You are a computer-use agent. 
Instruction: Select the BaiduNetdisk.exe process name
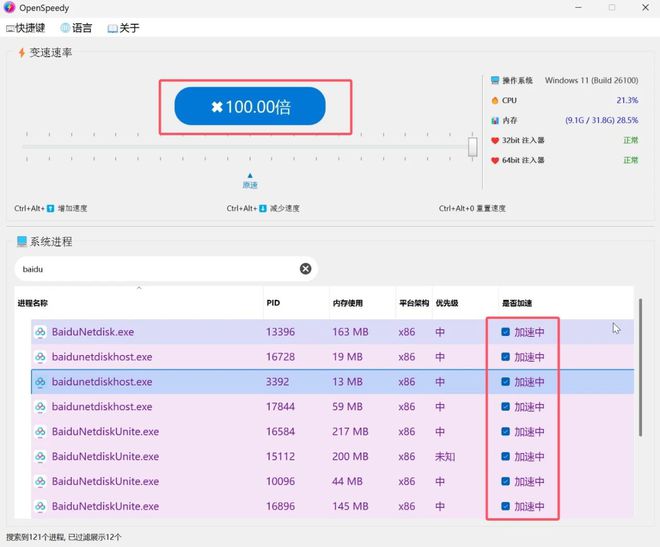click(x=93, y=332)
